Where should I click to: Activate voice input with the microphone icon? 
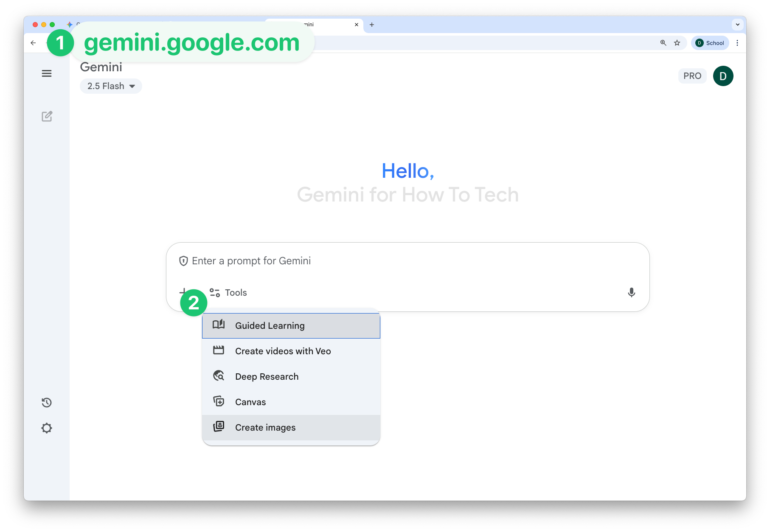pyautogui.click(x=631, y=292)
